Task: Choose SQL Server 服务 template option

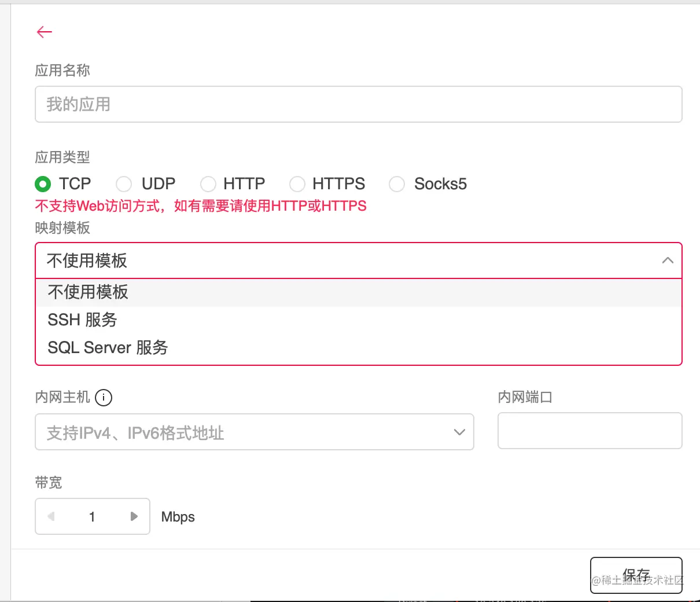Action: coord(359,348)
